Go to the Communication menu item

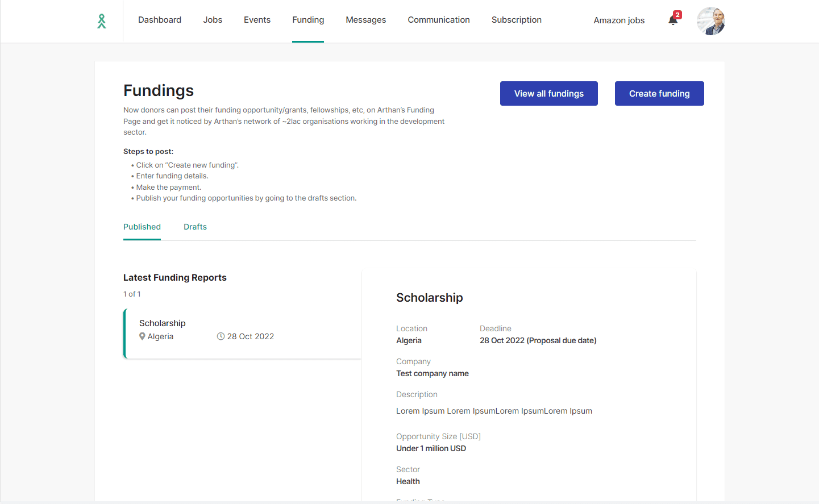438,20
